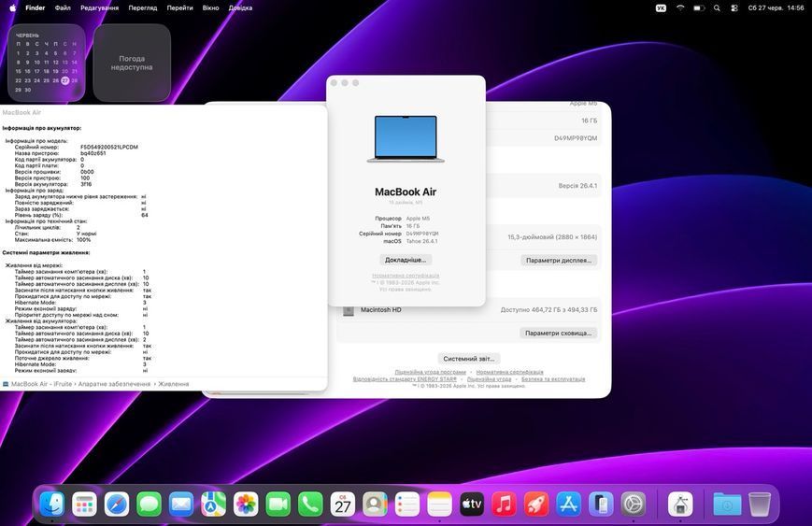Open ENERGY STAR compliance link

(405, 379)
